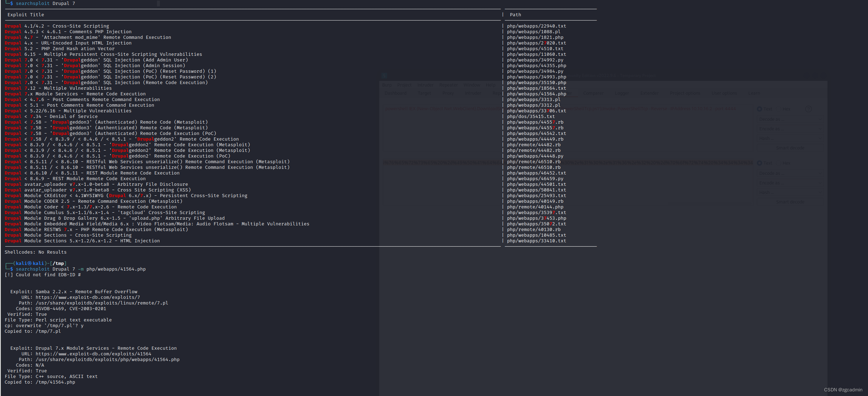Click the 'Drupal < 8.6.9 - REST Module' row
Image resolution: width=868 pixels, height=396 pixels.
pyautogui.click(x=75, y=179)
